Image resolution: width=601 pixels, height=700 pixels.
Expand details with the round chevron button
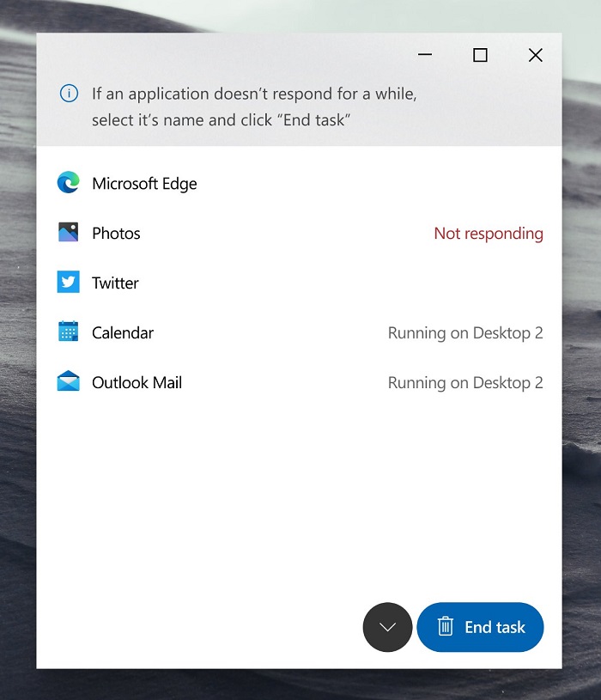[x=387, y=627]
